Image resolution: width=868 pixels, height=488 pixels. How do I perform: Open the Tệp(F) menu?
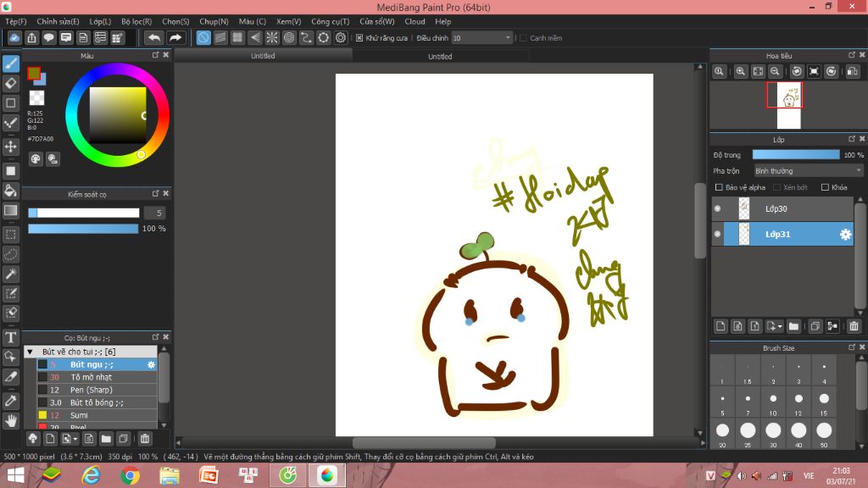pyautogui.click(x=16, y=21)
